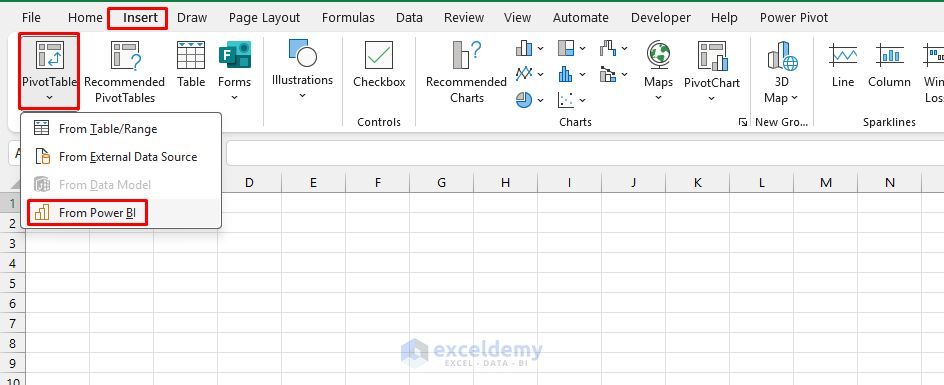Switch to the Formulas tab
This screenshot has width=944, height=385.
(x=348, y=17)
